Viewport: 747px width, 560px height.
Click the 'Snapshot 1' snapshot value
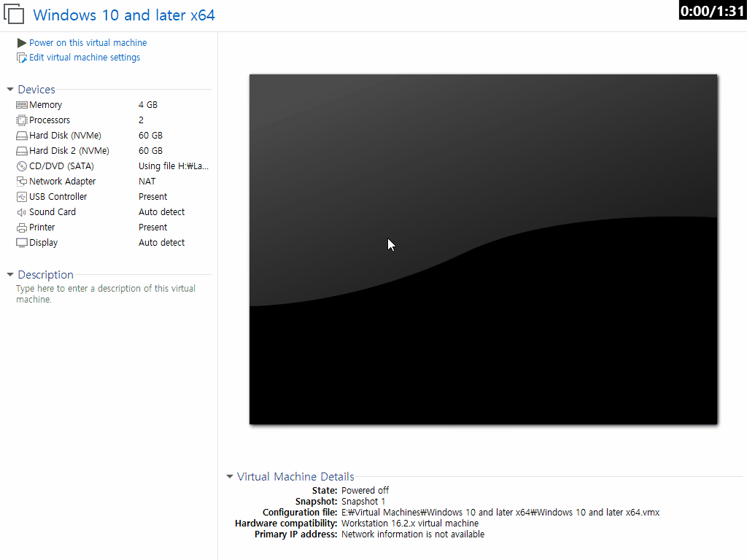[x=363, y=502]
